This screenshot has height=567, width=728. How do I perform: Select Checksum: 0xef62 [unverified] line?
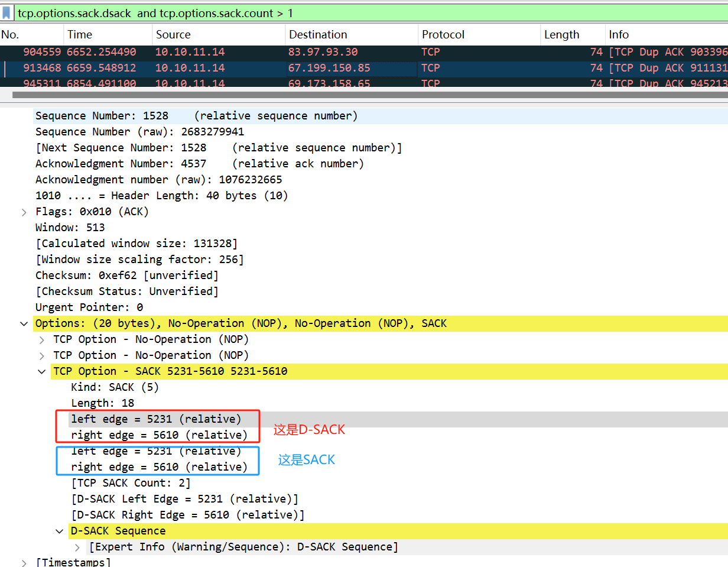pos(127,276)
